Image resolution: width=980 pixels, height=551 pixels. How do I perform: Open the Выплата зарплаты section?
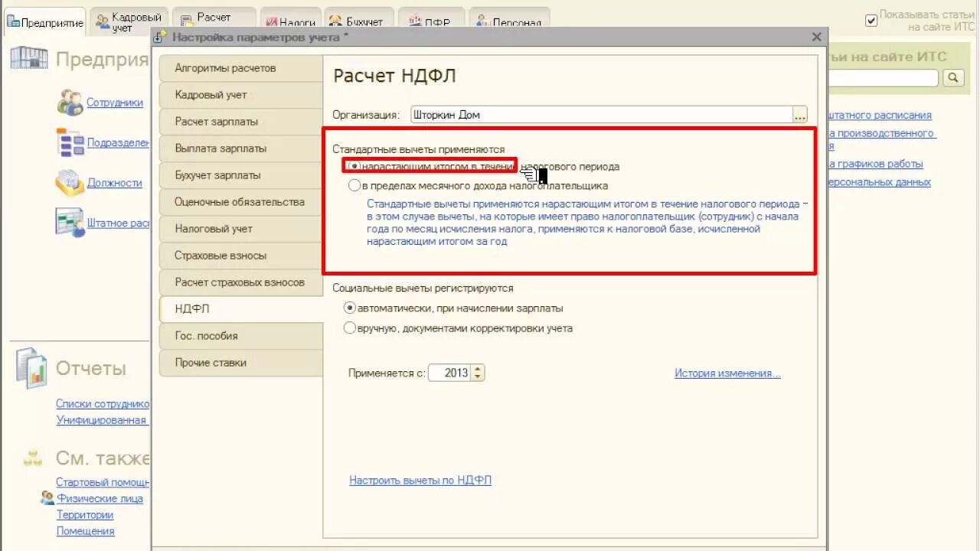240,148
